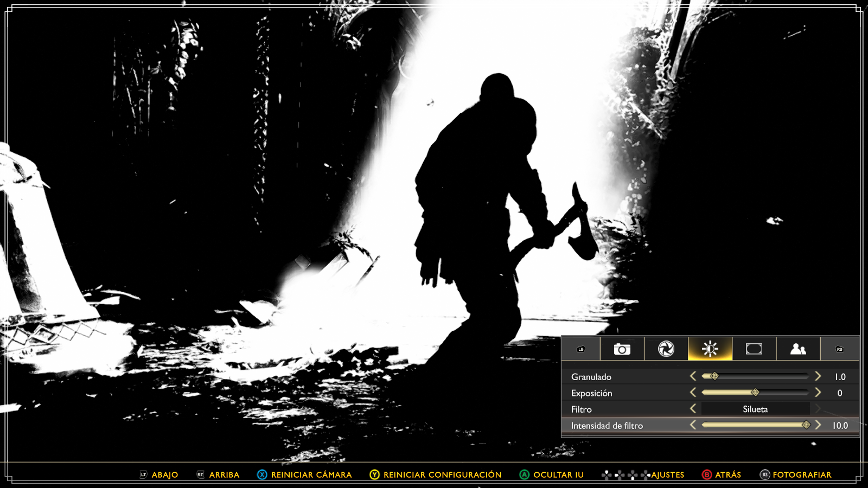Toggle Ocultar IU to hide interface
The height and width of the screenshot is (488, 868).
[558, 475]
